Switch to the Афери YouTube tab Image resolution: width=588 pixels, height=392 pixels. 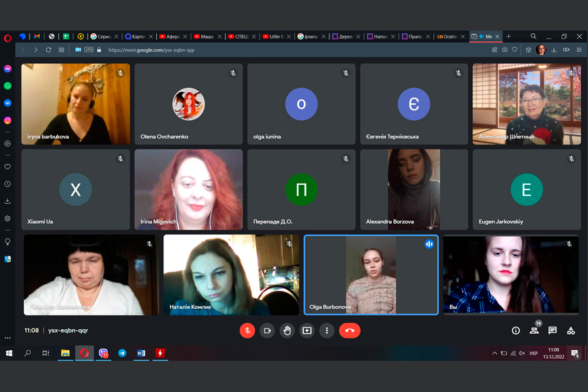[173, 37]
